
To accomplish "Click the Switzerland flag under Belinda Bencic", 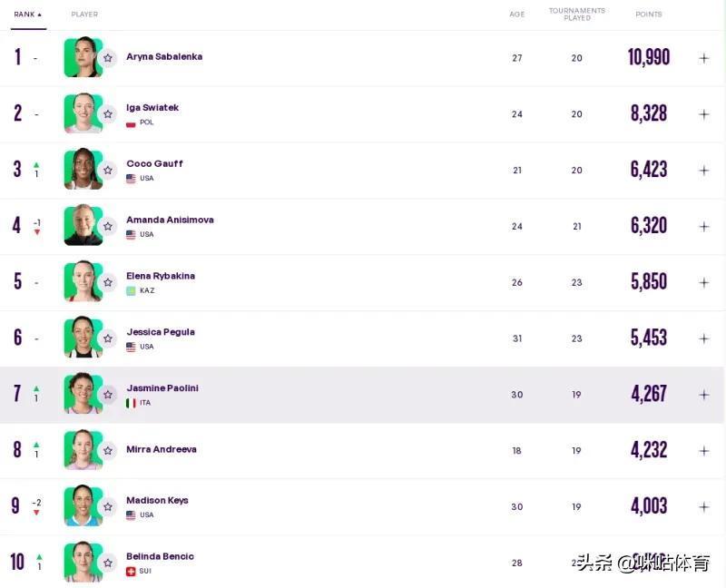I will point(131,571).
